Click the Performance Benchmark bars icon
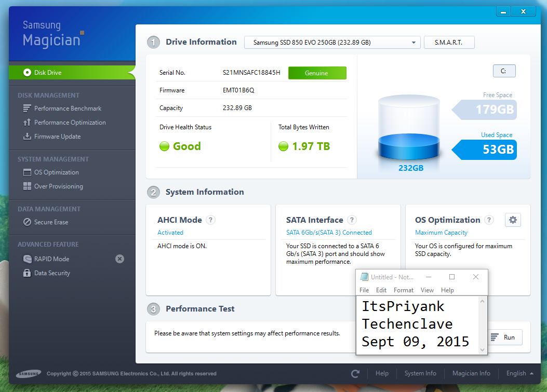The image size is (547, 392). click(x=27, y=109)
